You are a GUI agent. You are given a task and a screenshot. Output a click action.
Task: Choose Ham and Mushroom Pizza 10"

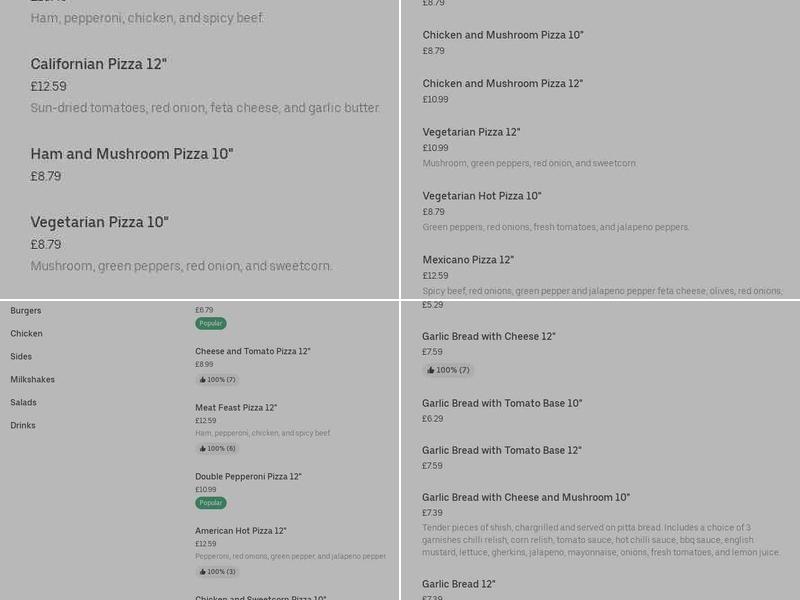pyautogui.click(x=131, y=154)
